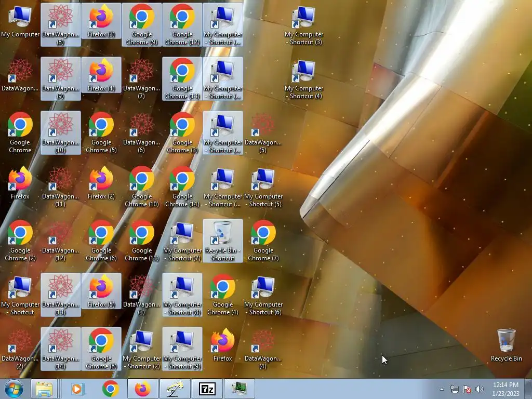Select the DataWagon (9) shortcut

point(60,78)
